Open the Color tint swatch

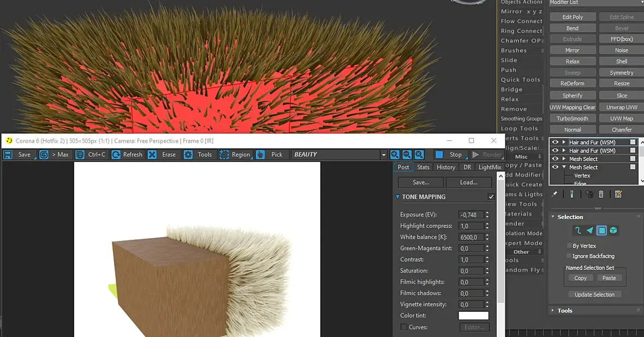473,316
